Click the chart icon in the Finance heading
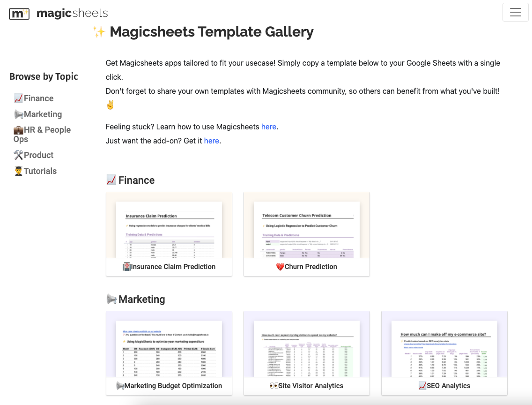Image resolution: width=532 pixels, height=405 pixels. click(x=111, y=180)
